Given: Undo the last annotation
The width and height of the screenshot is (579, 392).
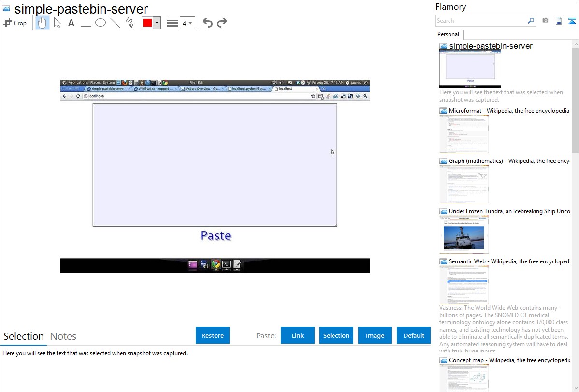Looking at the screenshot, I should click(x=207, y=23).
